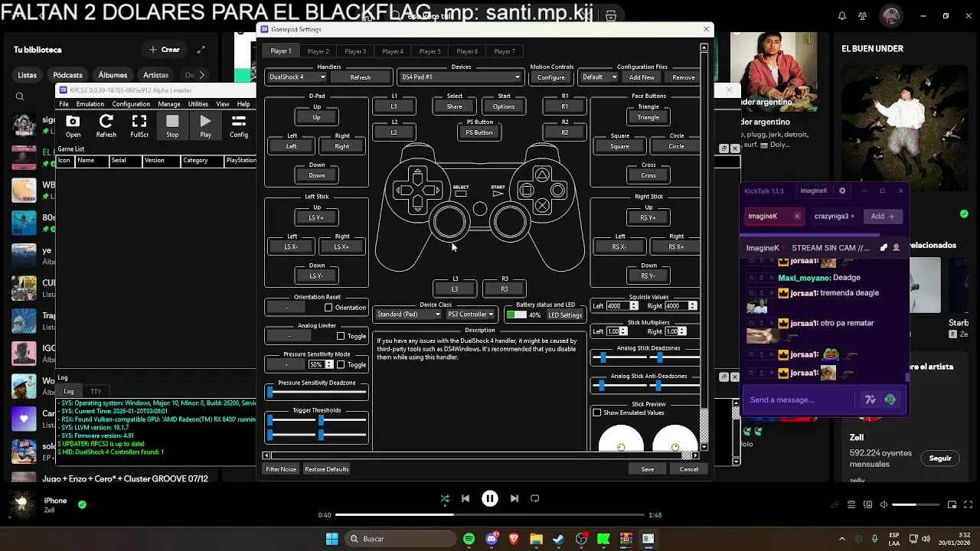
Task: Click Spotify library search icon
Action: pos(20,96)
